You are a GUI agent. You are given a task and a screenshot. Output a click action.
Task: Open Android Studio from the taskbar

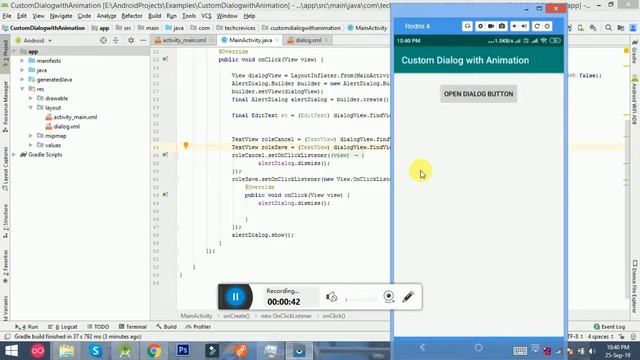pos(125,351)
